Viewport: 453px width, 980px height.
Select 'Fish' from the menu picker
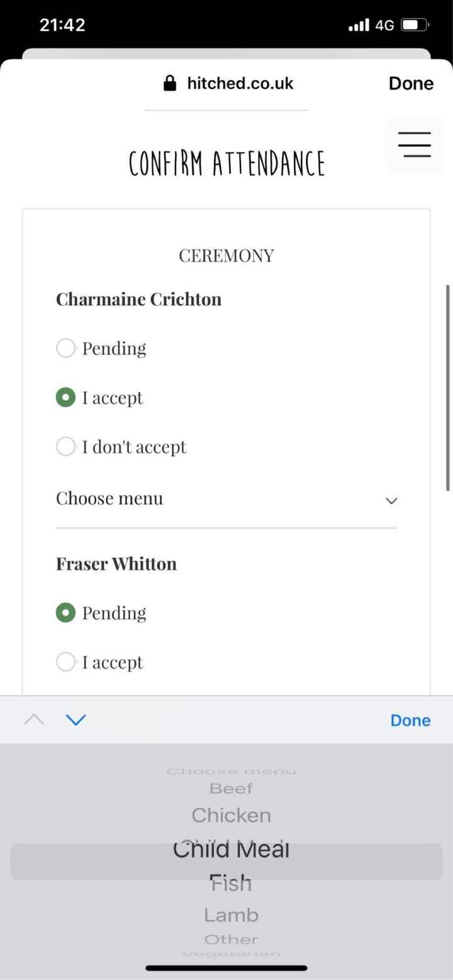pyautogui.click(x=231, y=882)
